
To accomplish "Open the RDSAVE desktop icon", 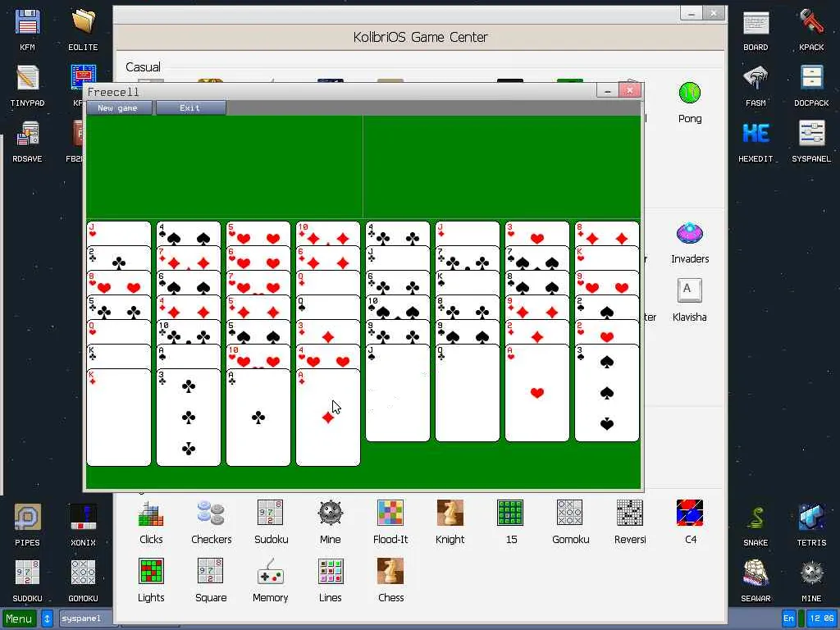I will pos(27,141).
